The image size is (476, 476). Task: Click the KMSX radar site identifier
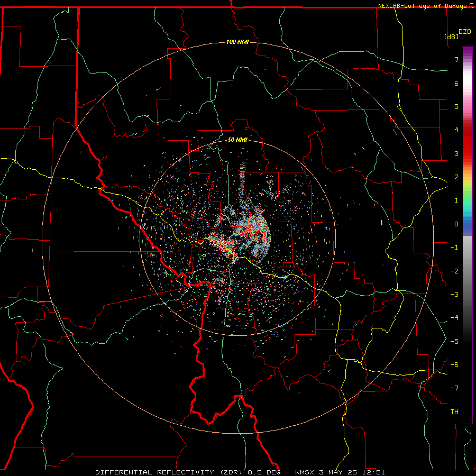point(305,472)
